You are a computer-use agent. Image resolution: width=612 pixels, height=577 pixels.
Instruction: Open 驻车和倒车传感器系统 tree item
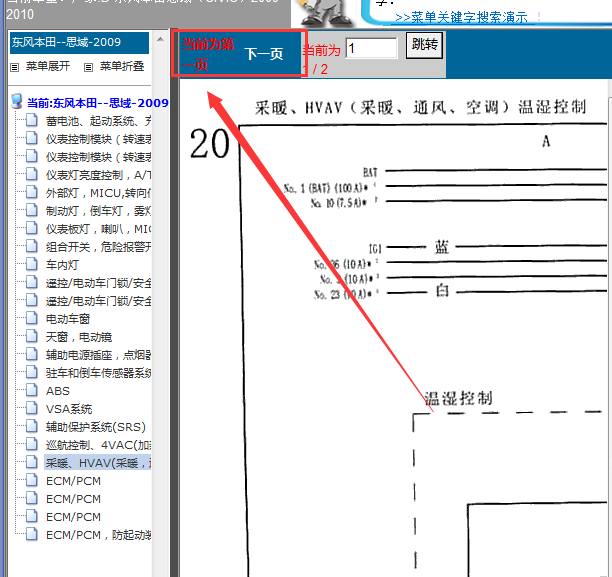click(x=98, y=373)
